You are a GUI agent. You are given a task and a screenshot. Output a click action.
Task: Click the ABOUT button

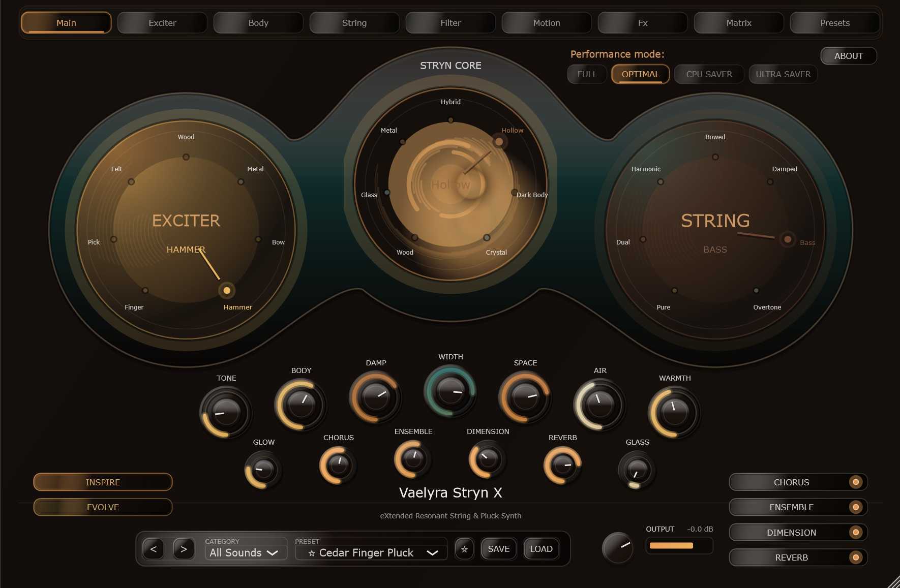point(849,56)
